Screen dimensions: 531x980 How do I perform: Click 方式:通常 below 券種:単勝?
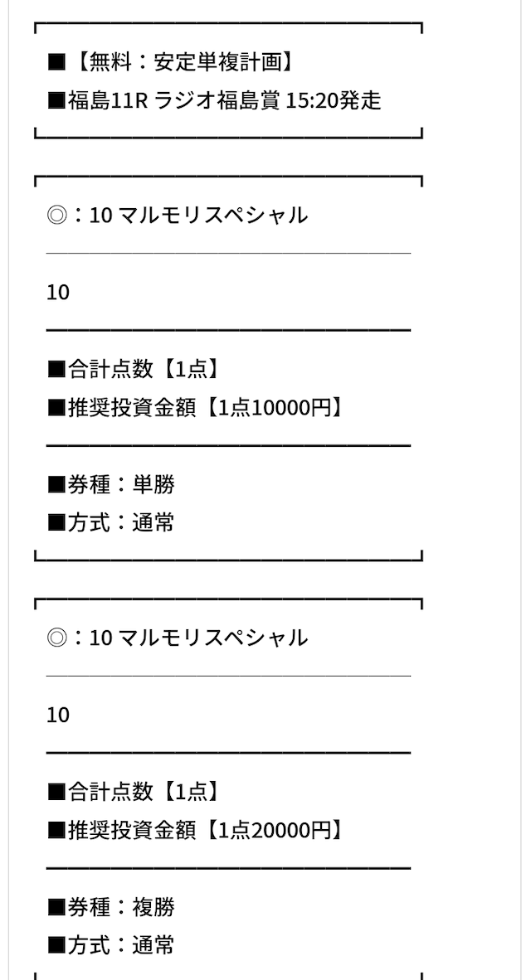click(x=111, y=522)
